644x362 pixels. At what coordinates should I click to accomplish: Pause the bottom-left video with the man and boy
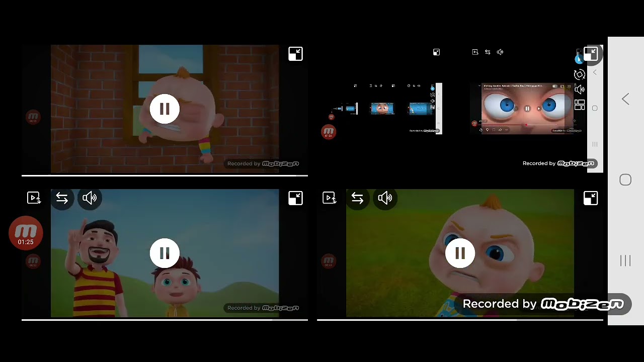[x=165, y=253]
